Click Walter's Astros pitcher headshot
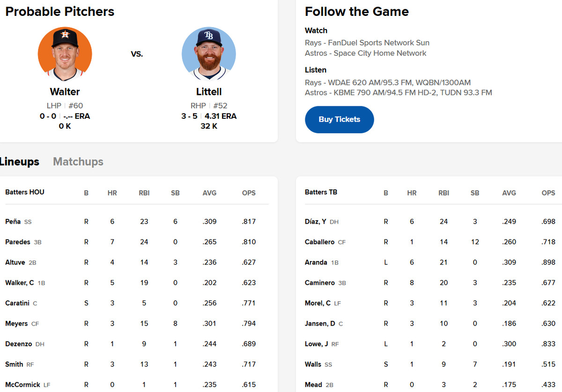Screen dimensions: 562x392 65,54
